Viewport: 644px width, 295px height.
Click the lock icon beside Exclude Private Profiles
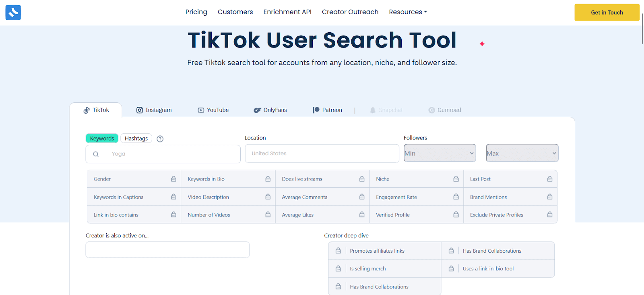tap(550, 214)
